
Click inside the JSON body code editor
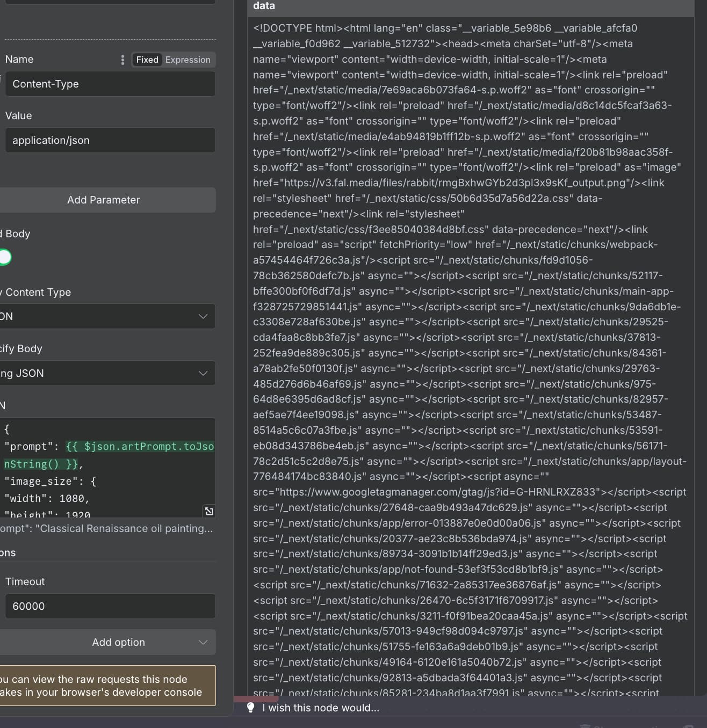tap(107, 468)
